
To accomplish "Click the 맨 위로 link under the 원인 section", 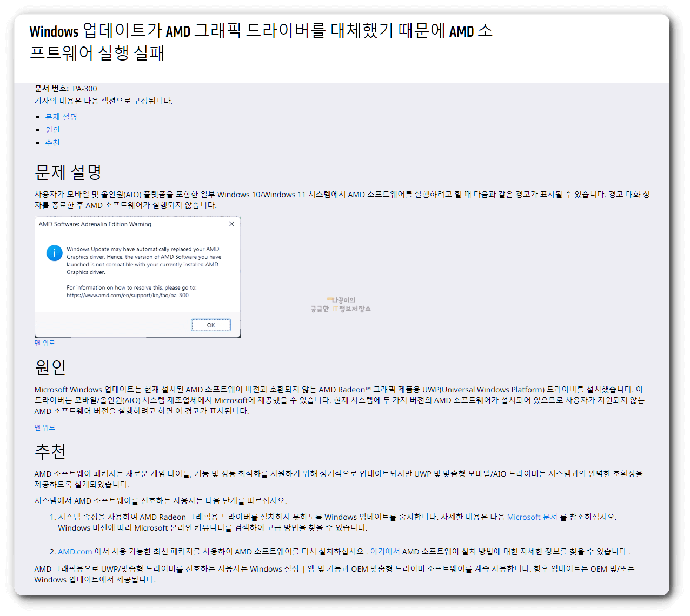I will (45, 427).
